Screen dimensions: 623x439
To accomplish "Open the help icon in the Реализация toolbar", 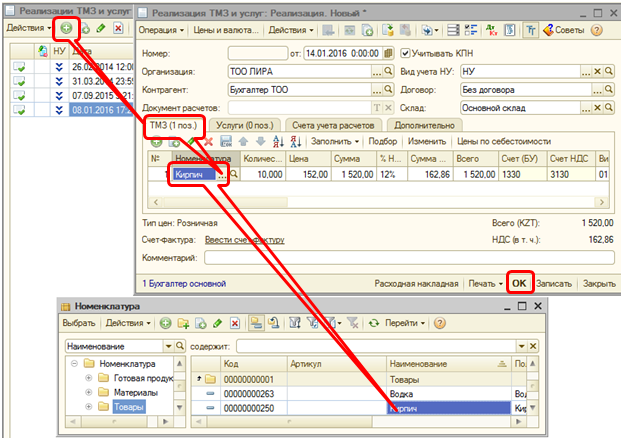I will tap(596, 30).
